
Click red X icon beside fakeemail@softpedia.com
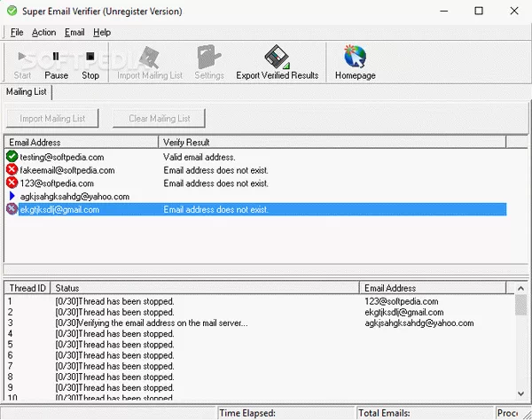tap(12, 170)
